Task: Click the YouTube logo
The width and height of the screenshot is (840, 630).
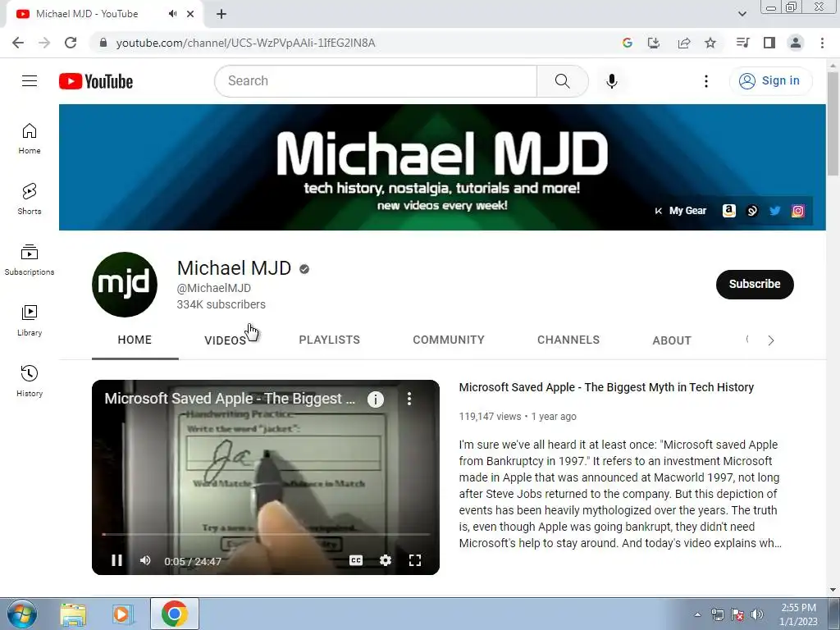Action: tap(96, 81)
